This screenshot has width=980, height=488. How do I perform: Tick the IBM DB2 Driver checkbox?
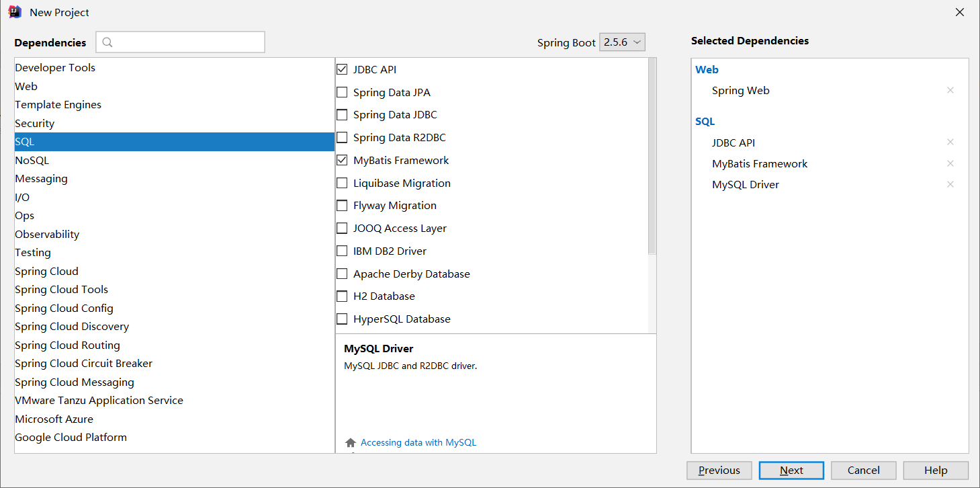[342, 251]
